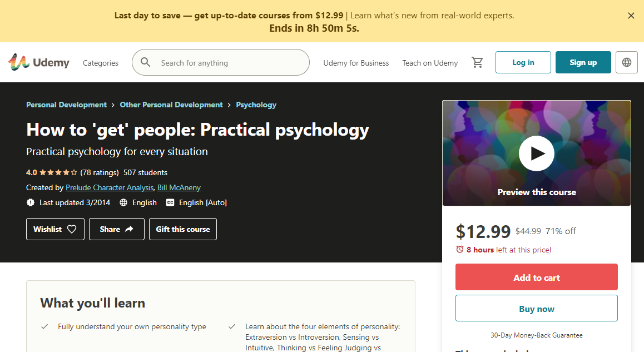Click the globe language selector icon

627,62
